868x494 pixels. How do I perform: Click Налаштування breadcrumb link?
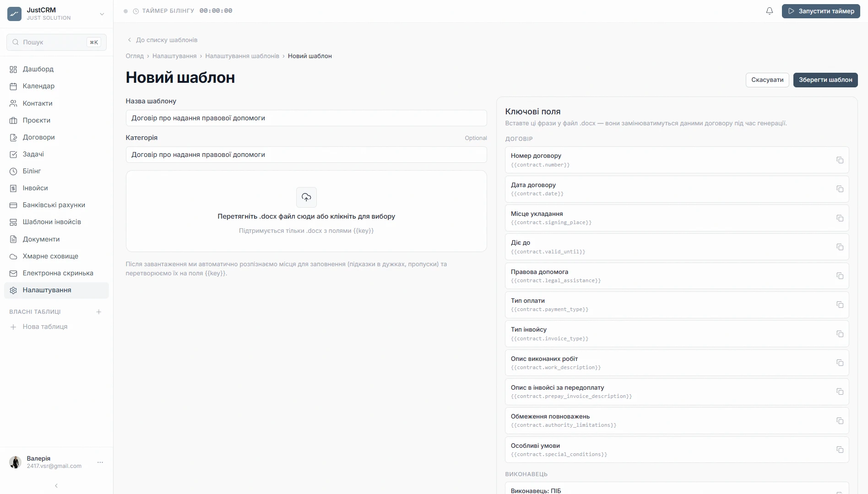[174, 56]
